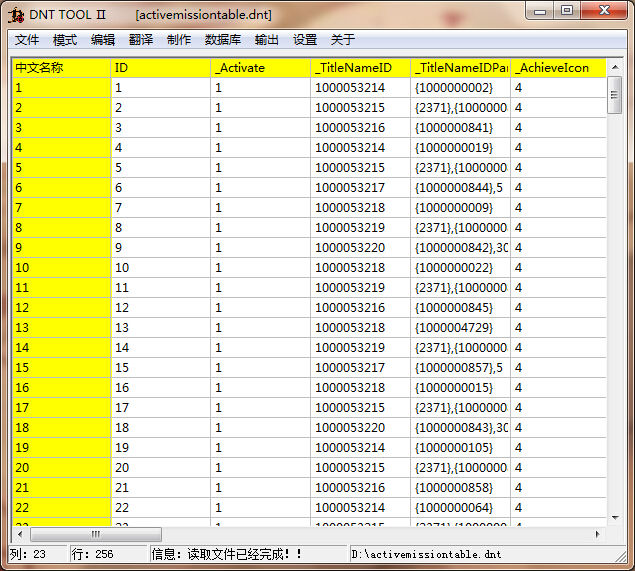Open the 关于 menu
Screen dimensions: 635x571
343,40
